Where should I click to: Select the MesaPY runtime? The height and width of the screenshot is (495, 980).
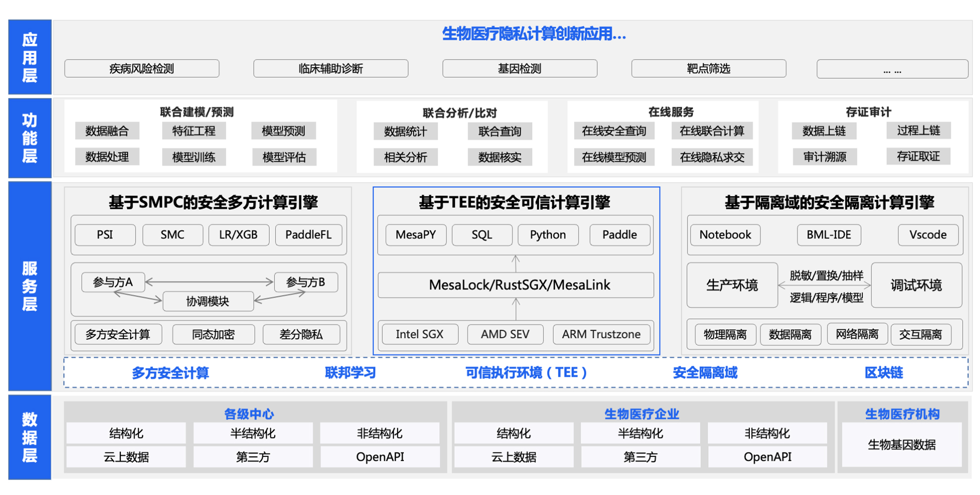[x=415, y=235]
